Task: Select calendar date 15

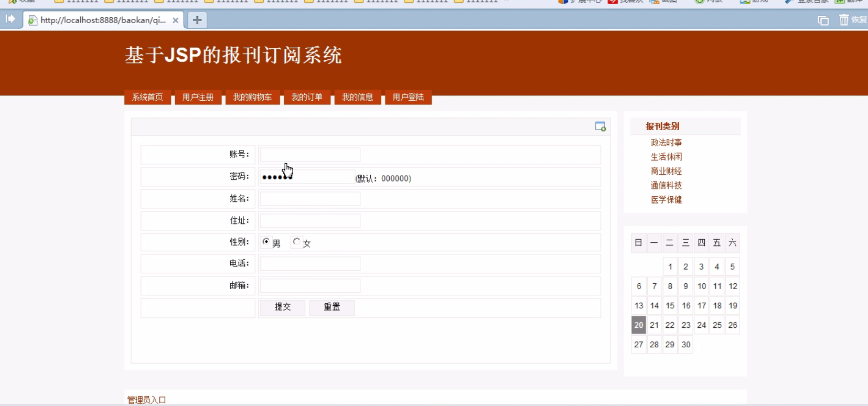Action: 670,306
